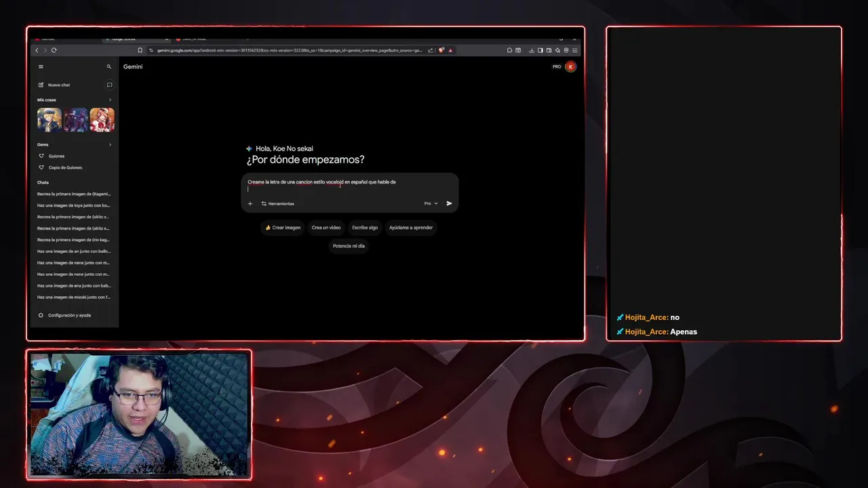
Task: Open the browser main menu hamburger icon
Action: tap(575, 50)
